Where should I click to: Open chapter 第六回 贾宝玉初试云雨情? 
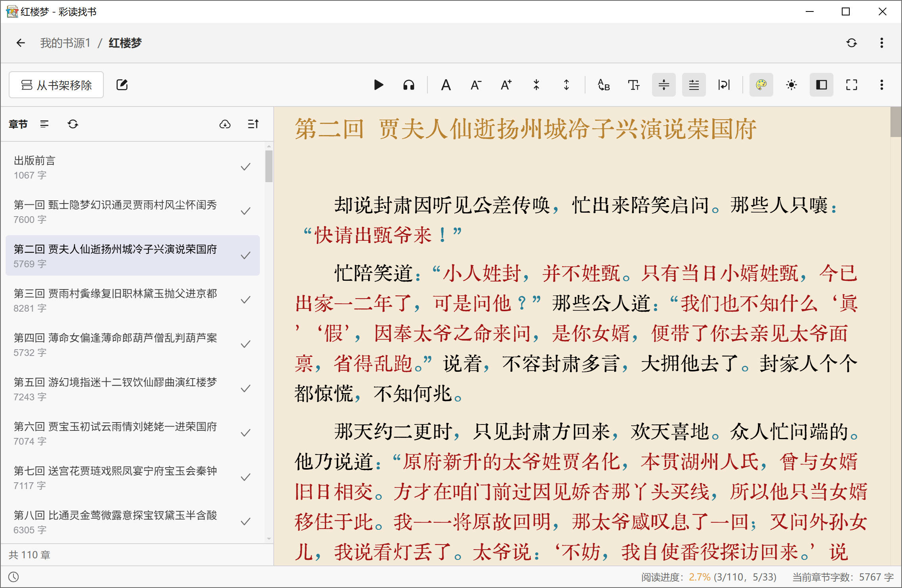[x=133, y=433]
